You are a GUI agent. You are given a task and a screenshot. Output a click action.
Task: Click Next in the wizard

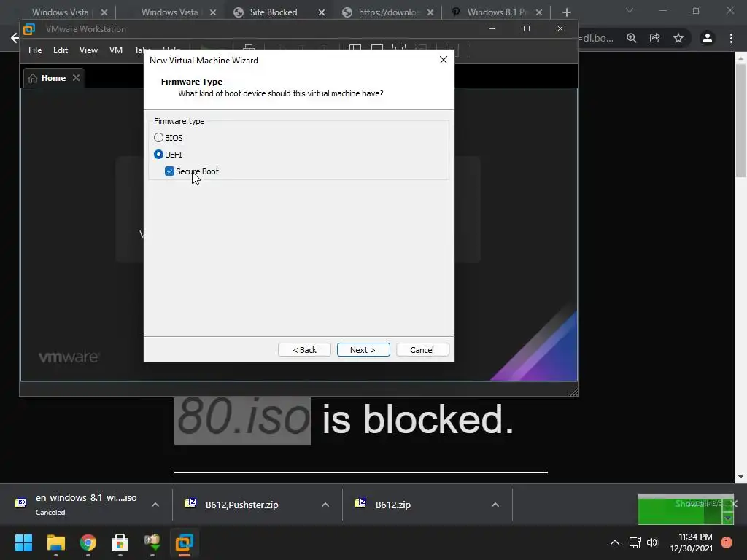(x=363, y=349)
